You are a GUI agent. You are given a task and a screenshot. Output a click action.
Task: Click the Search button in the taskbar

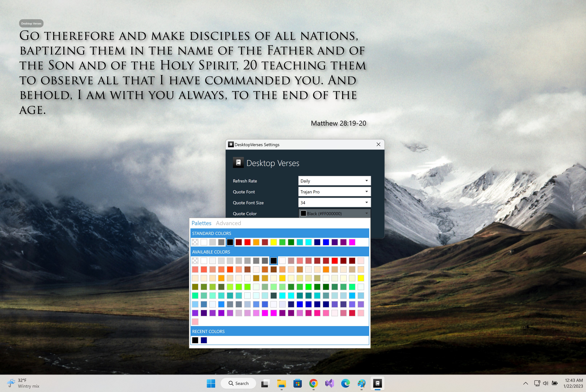(x=238, y=383)
